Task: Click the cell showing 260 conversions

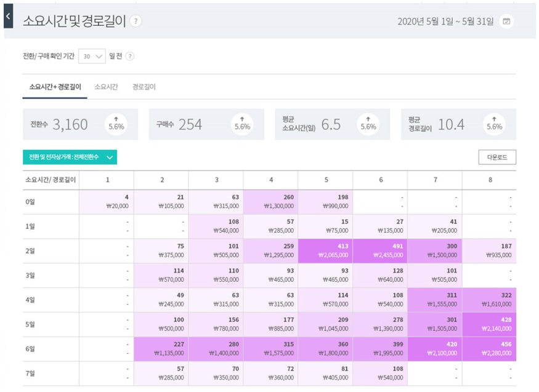Action: tap(270, 202)
